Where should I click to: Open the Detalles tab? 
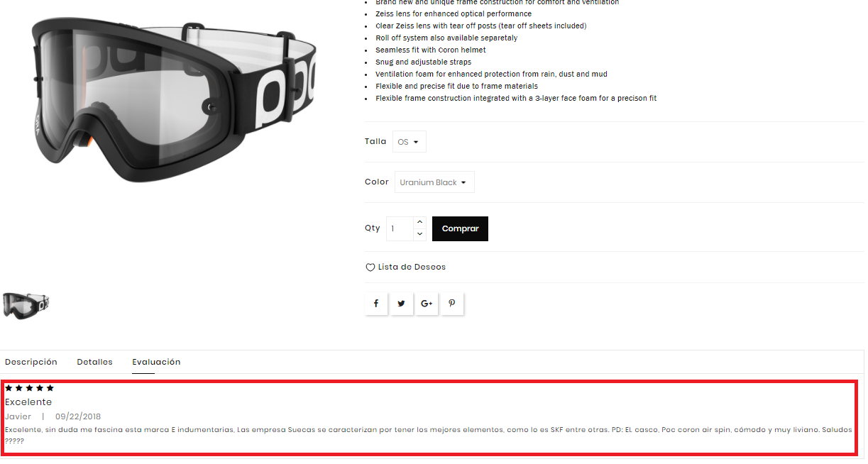click(x=94, y=362)
